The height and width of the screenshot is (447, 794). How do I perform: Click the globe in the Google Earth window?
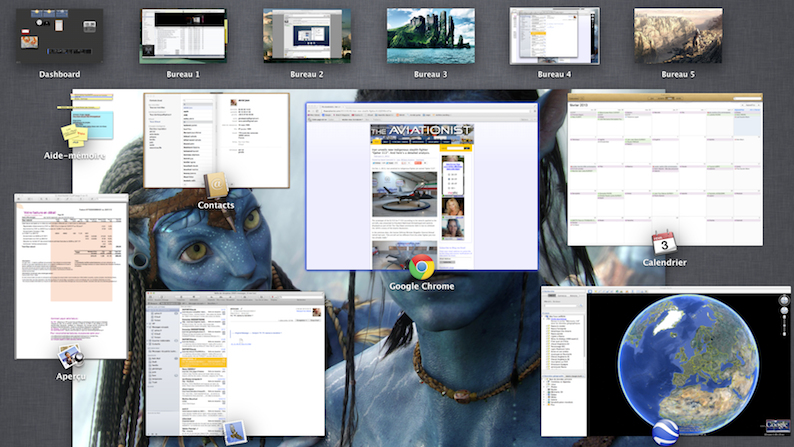(x=688, y=362)
